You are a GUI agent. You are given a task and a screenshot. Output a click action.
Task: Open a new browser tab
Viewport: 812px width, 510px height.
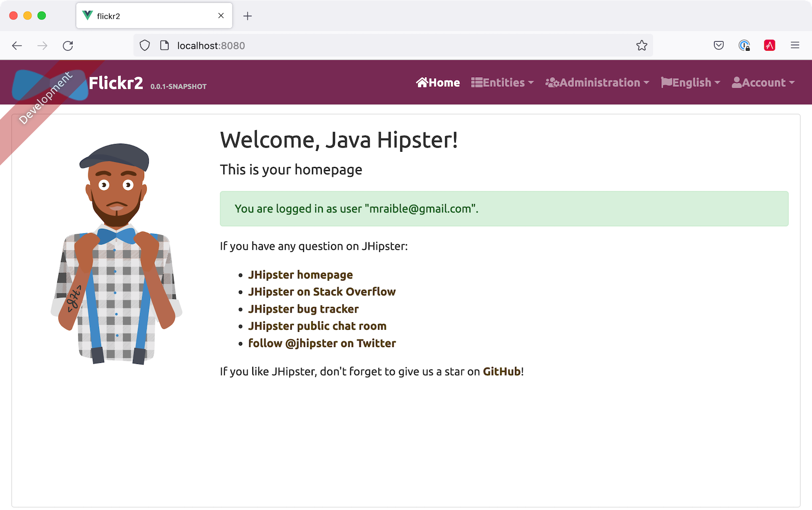pos(248,16)
